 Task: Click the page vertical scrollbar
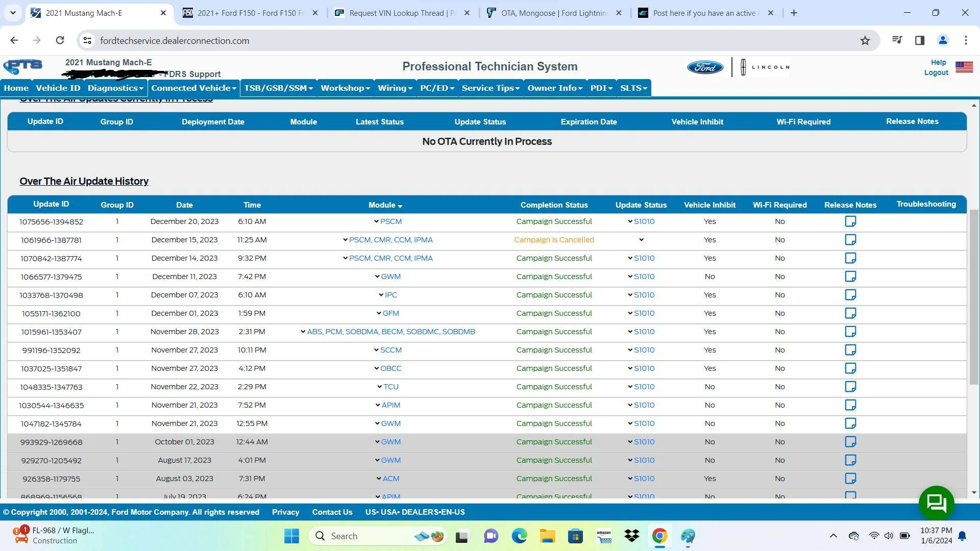(x=974, y=297)
